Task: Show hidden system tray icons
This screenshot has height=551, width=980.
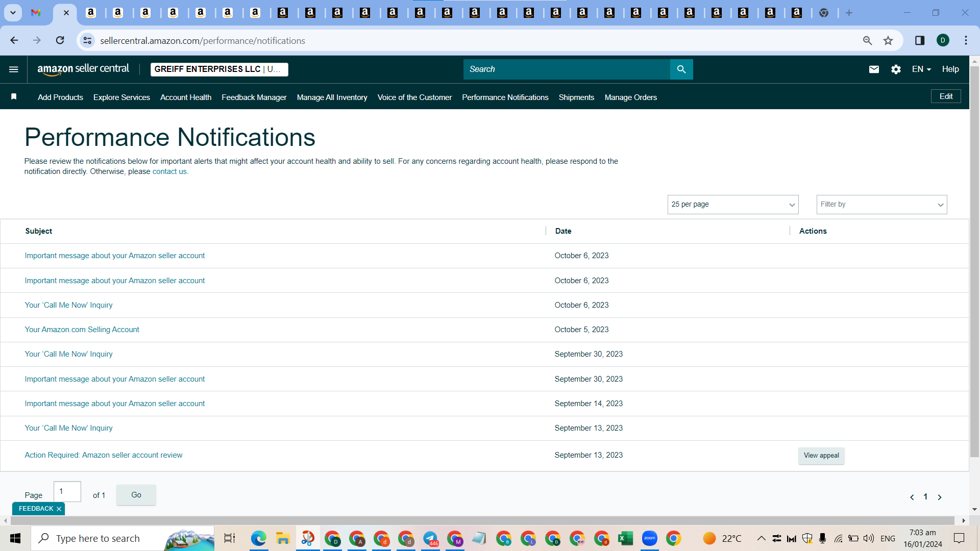Action: (761, 538)
